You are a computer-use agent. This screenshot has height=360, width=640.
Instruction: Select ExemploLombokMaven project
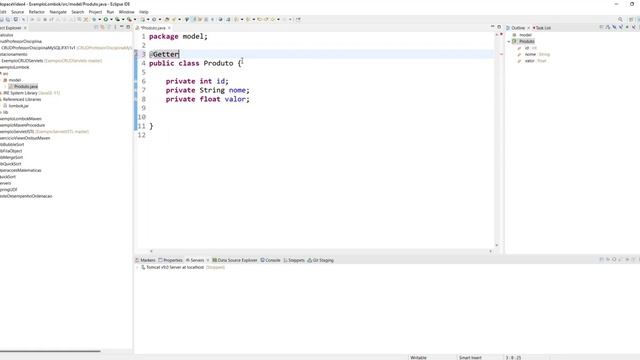pyautogui.click(x=21, y=119)
